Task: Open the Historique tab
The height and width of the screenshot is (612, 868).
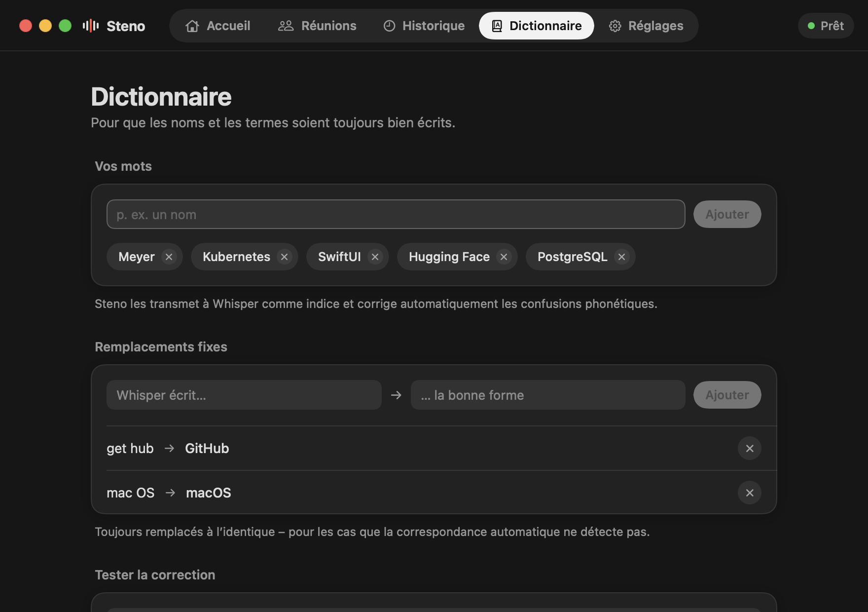Action: point(424,26)
